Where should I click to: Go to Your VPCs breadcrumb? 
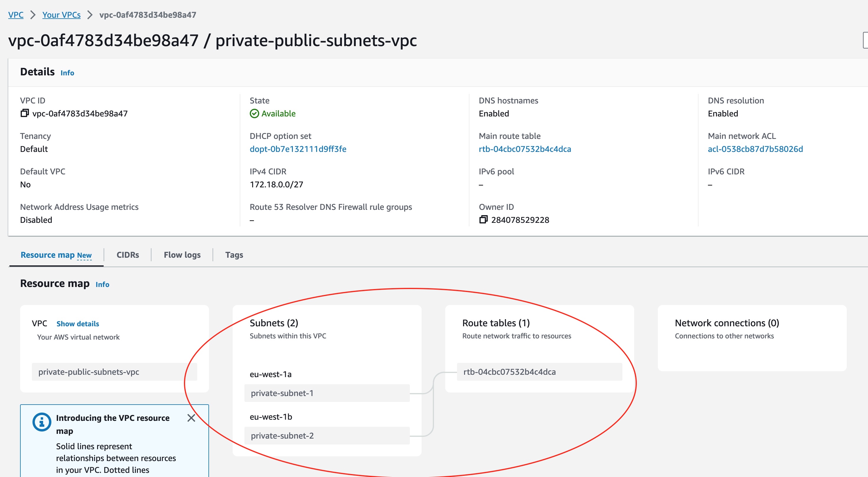(x=61, y=15)
